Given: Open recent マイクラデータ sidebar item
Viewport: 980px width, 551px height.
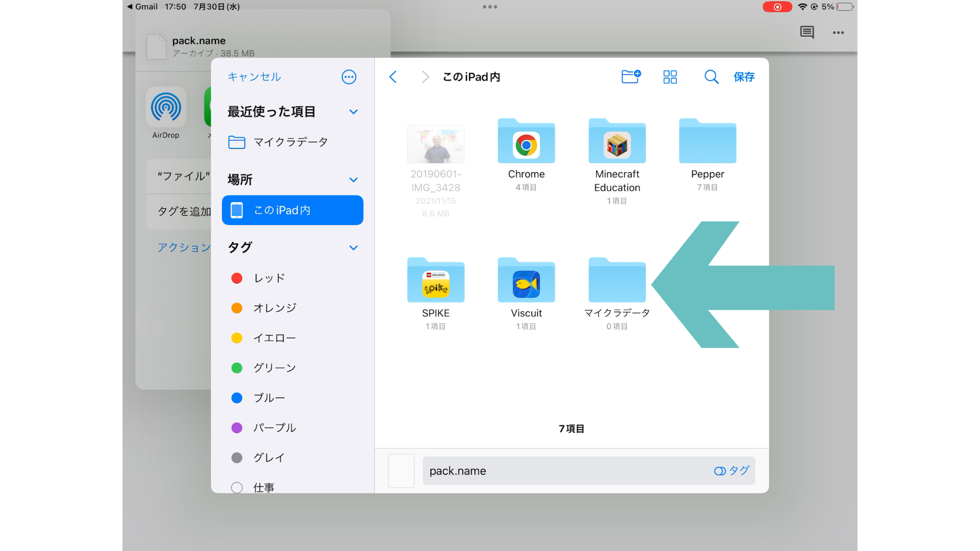Looking at the screenshot, I should point(290,142).
